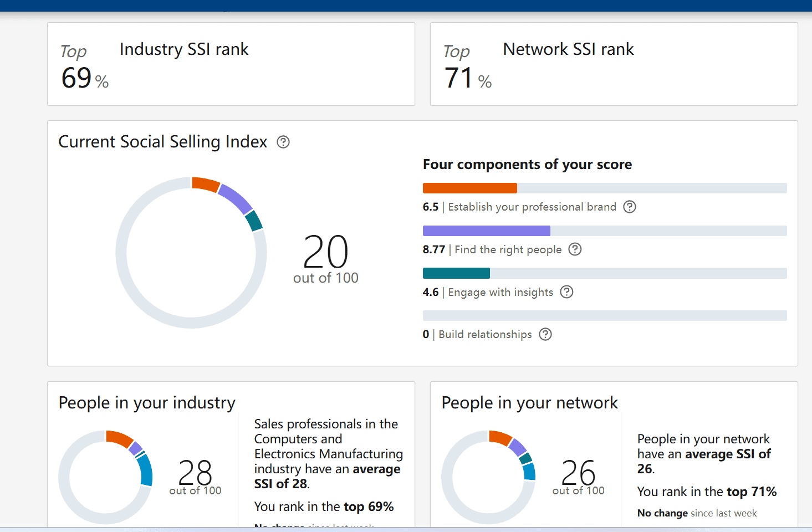Click the empty Build relationships progress bar
Screen dimensions: 812x532
(605, 315)
